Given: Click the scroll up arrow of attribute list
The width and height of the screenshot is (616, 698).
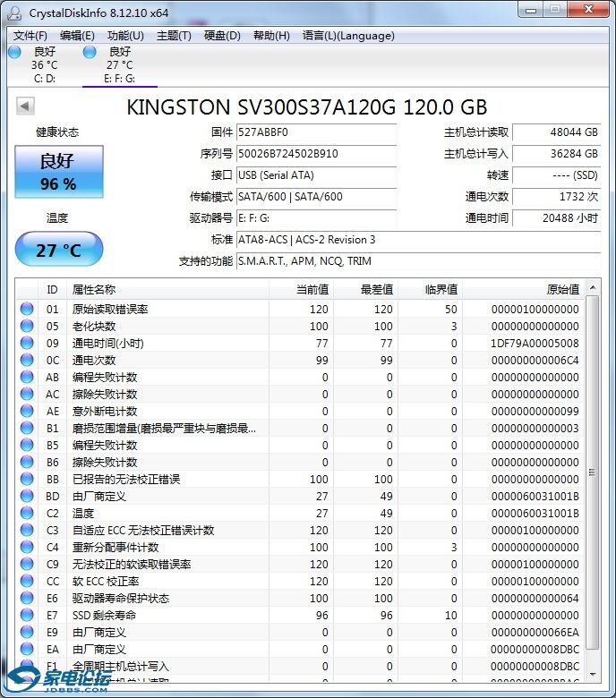Looking at the screenshot, I should coord(593,287).
